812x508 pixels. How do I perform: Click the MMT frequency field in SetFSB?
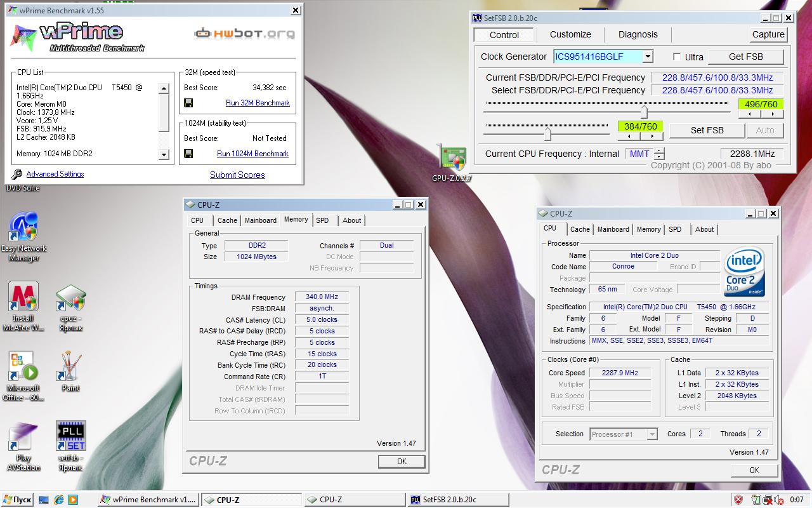(639, 154)
